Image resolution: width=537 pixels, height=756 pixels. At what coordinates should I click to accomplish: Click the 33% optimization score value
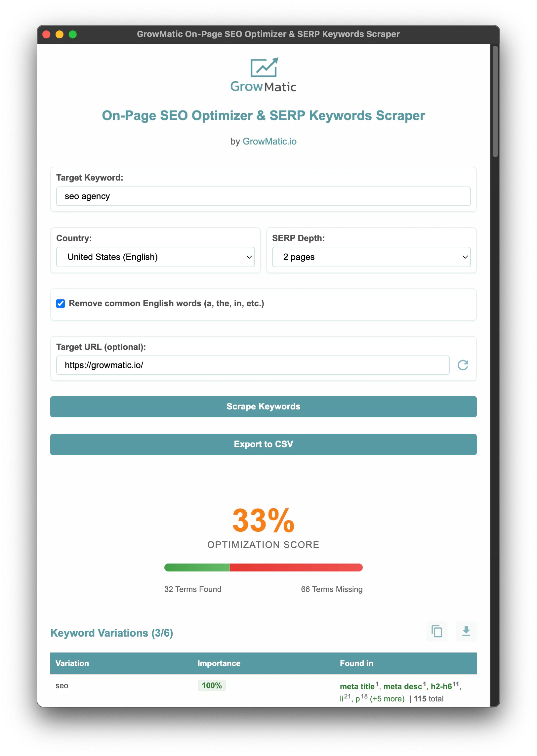[263, 521]
